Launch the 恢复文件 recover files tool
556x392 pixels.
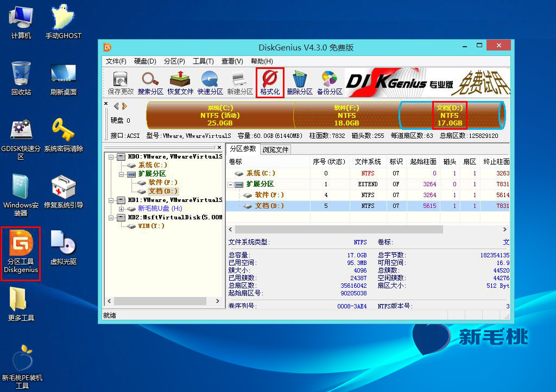click(x=180, y=83)
